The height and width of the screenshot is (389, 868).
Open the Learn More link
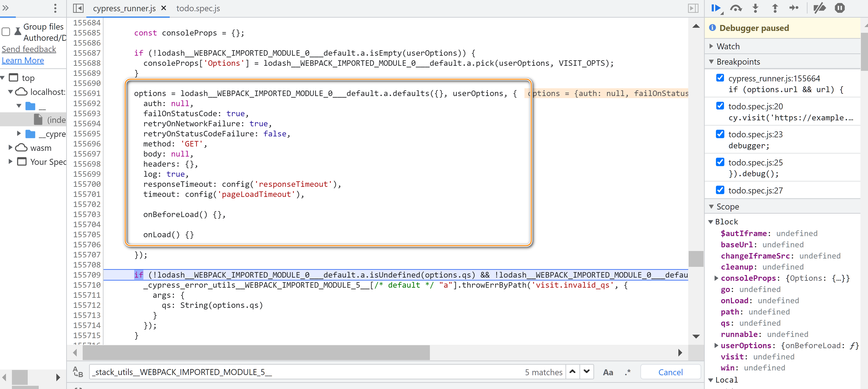[23, 60]
